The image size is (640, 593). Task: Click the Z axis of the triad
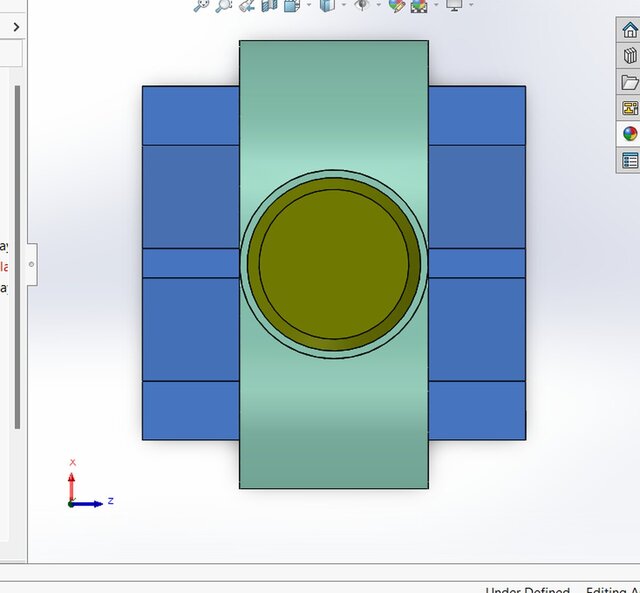click(87, 504)
